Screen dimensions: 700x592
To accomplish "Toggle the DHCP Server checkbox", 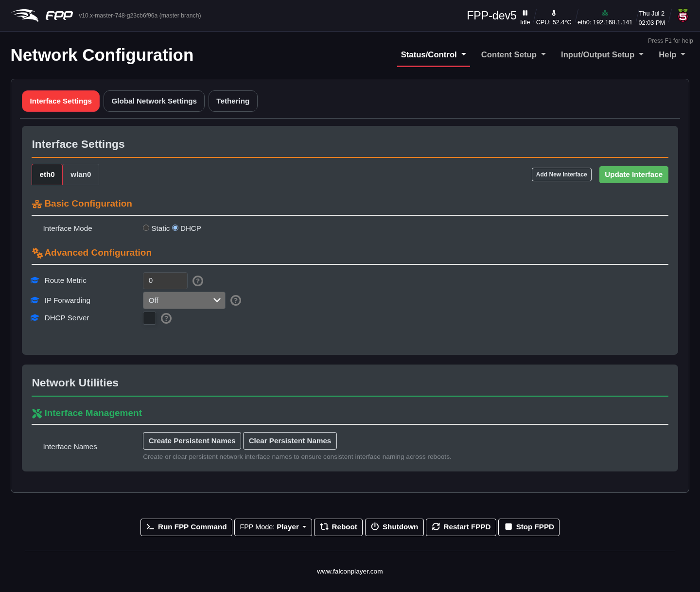I will (x=150, y=318).
